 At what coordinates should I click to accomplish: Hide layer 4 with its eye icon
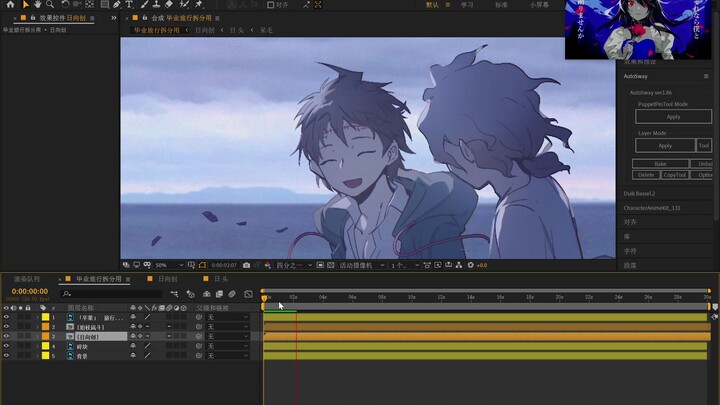(6, 346)
